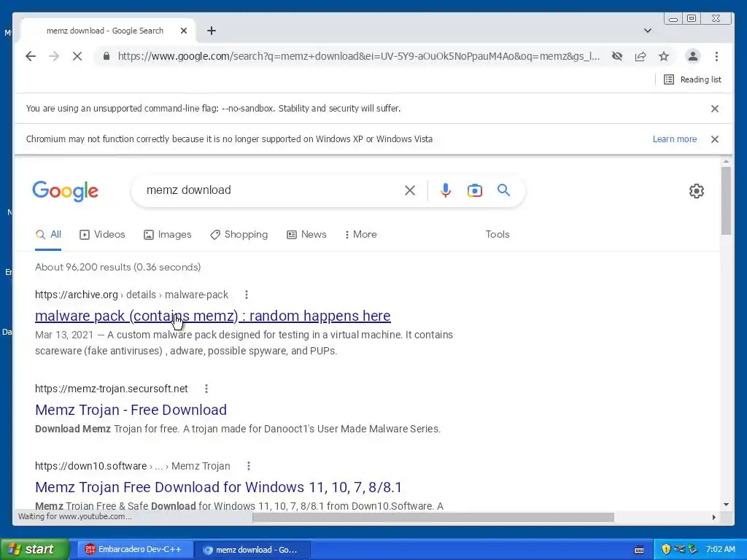Click the memz download taskbar item
The height and width of the screenshot is (560, 747).
[x=252, y=550]
